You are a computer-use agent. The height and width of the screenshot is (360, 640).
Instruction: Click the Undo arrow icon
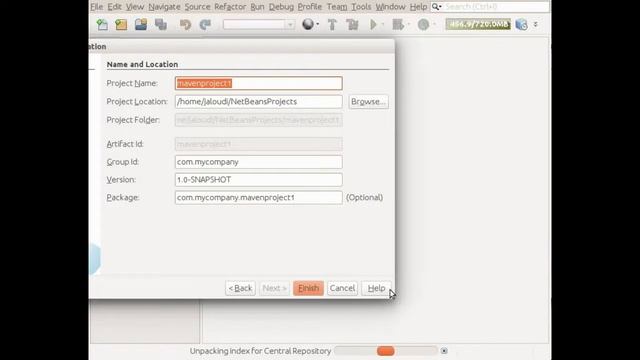click(x=185, y=24)
